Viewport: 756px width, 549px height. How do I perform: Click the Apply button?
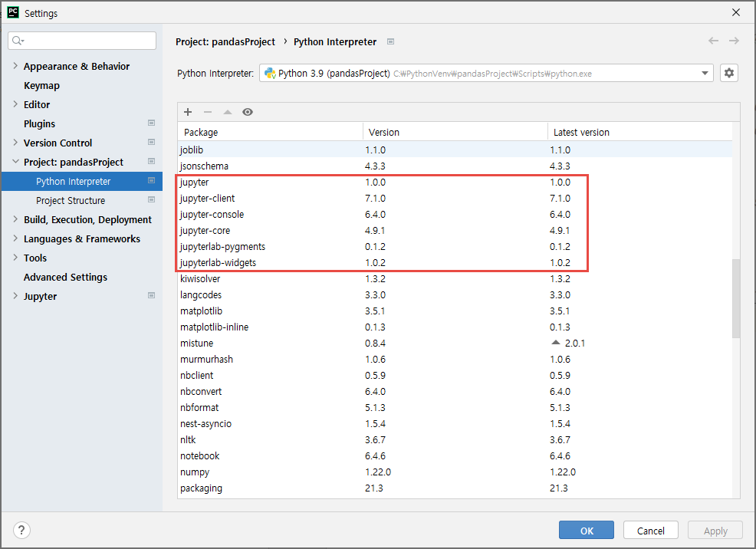pos(715,530)
